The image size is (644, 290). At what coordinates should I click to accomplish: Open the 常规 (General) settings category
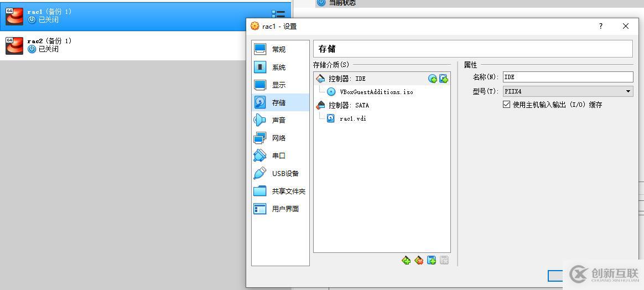[x=280, y=49]
